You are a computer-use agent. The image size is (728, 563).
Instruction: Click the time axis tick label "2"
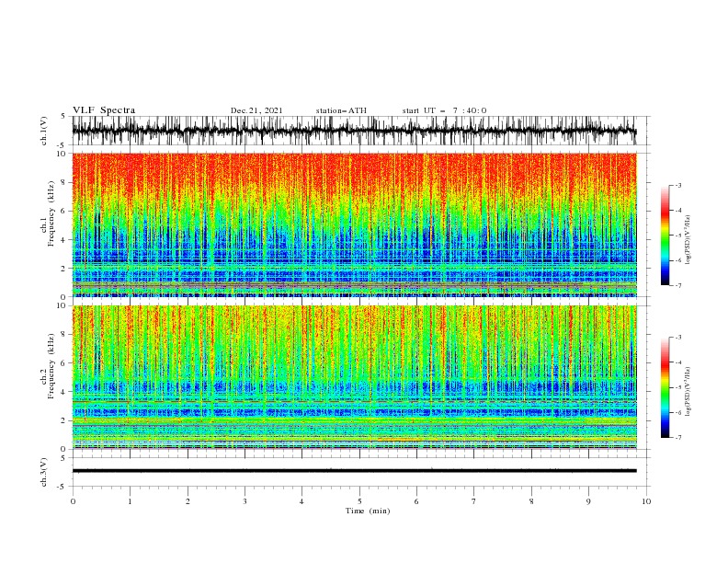188,501
